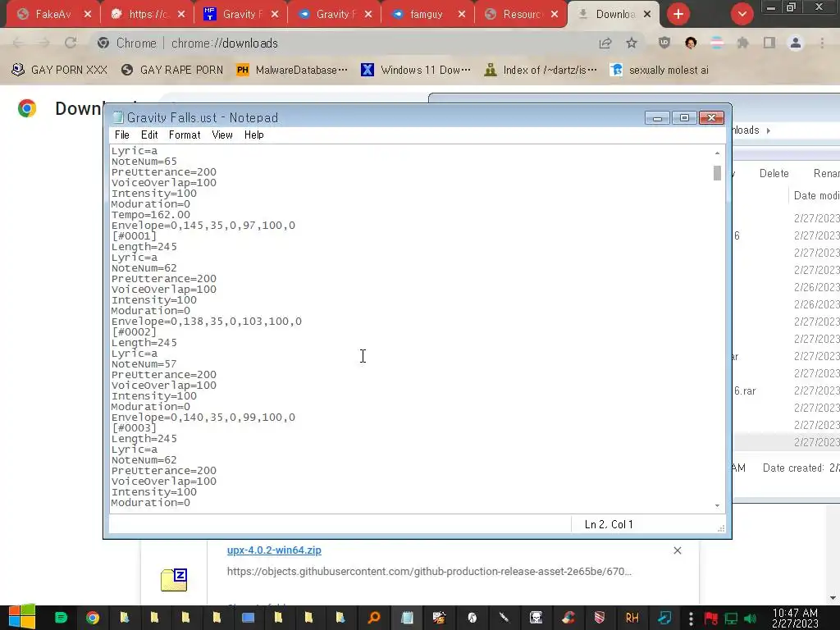
Task: Share this page via address bar icon
Action: pos(605,43)
